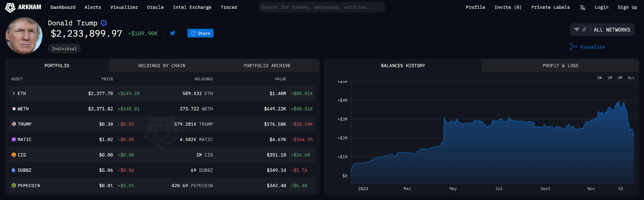The width and height of the screenshot is (644, 200).
Task: Sort by the HOLDINGS column header
Action: [x=204, y=79]
